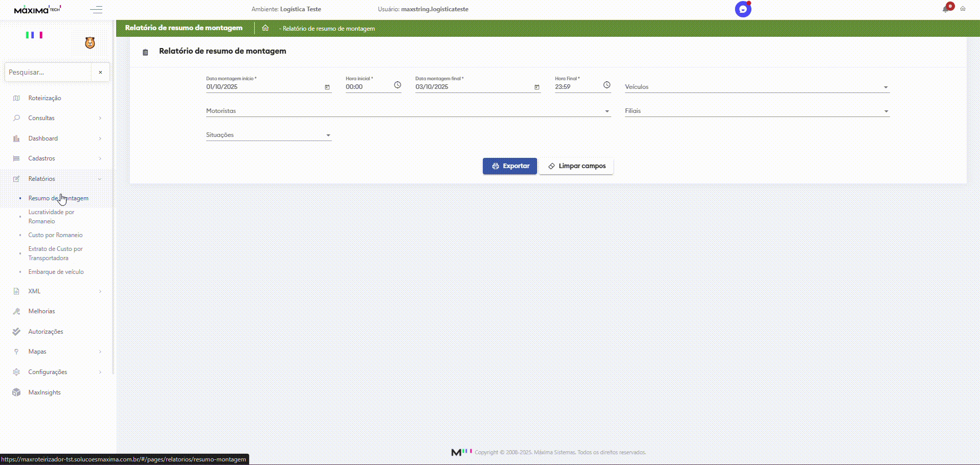Click the Ambiente: Logística Teste text

286,9
